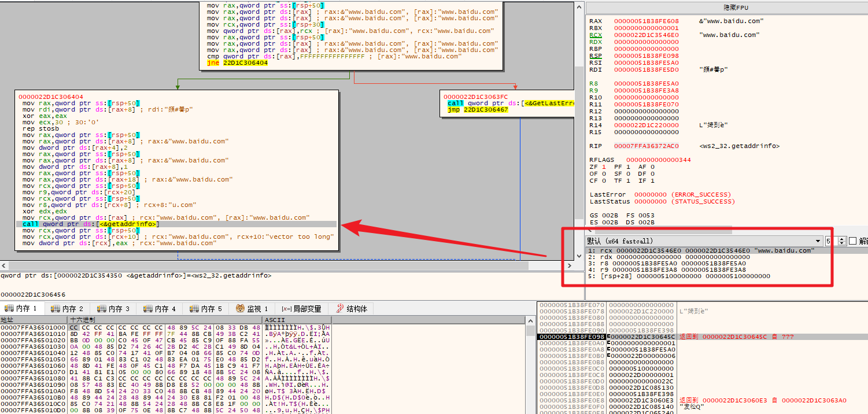868x414 pixels.
Task: Select argument row 1: rcx www.baidu.com
Action: (727, 250)
